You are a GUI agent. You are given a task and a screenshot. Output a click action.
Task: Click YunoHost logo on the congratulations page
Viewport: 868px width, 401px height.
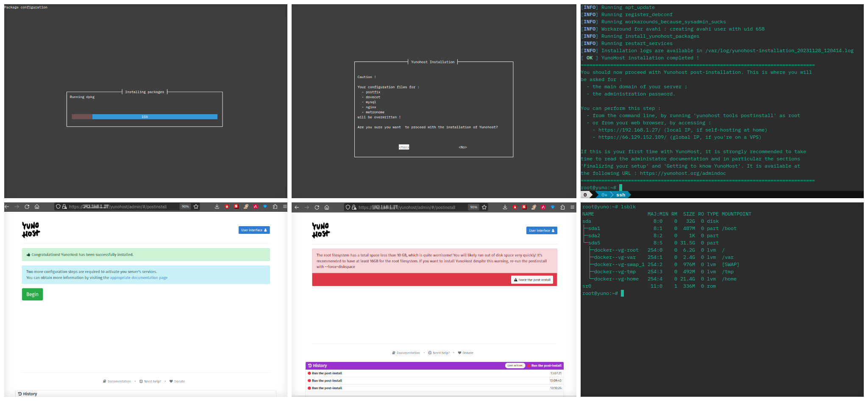(x=31, y=230)
